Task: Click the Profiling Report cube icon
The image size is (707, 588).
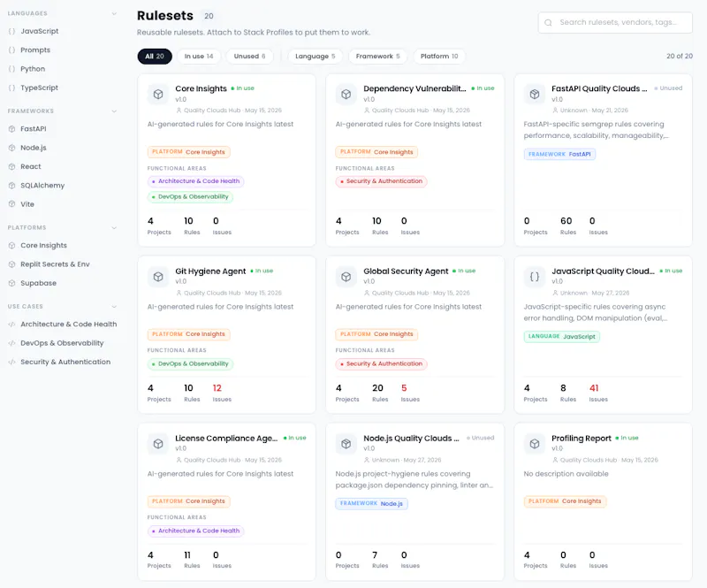Action: pos(535,444)
